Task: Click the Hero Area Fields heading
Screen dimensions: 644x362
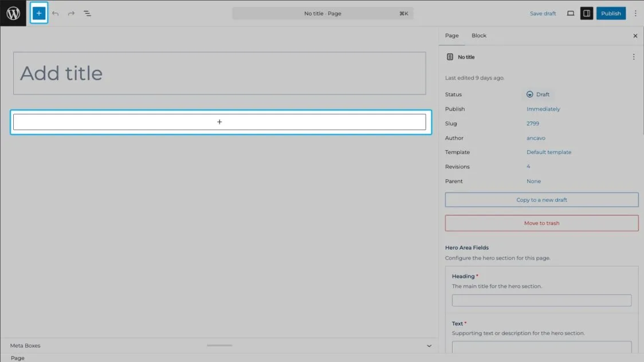Action: pyautogui.click(x=466, y=247)
